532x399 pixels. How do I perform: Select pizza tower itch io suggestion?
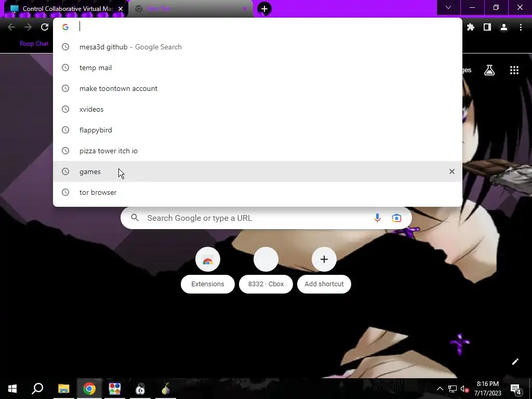pyautogui.click(x=258, y=151)
